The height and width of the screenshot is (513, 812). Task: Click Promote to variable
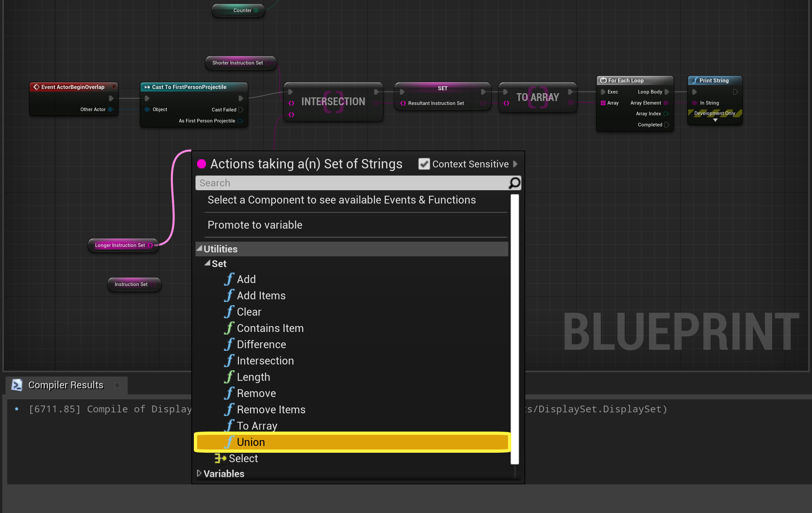pos(255,225)
